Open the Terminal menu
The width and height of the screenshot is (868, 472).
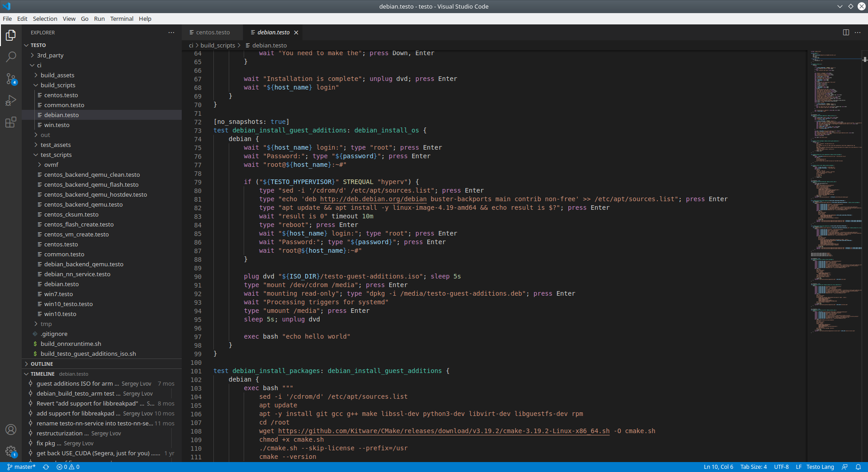122,19
